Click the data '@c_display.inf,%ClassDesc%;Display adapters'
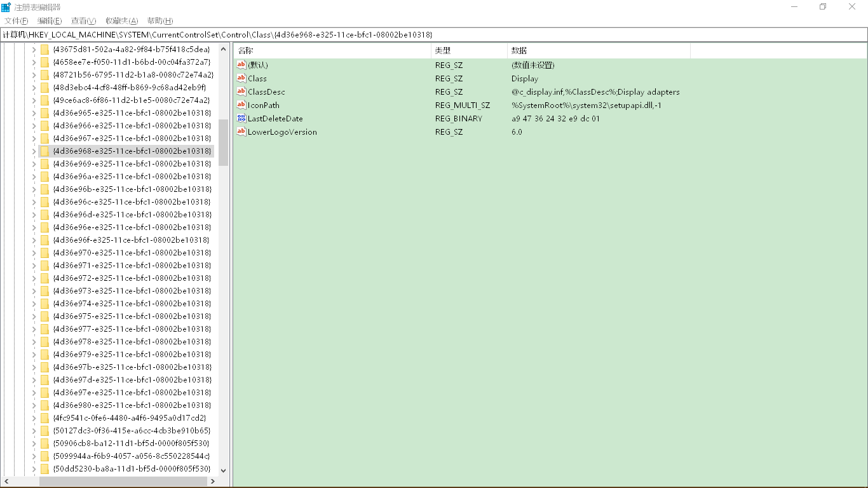The height and width of the screenshot is (488, 868). pos(595,91)
